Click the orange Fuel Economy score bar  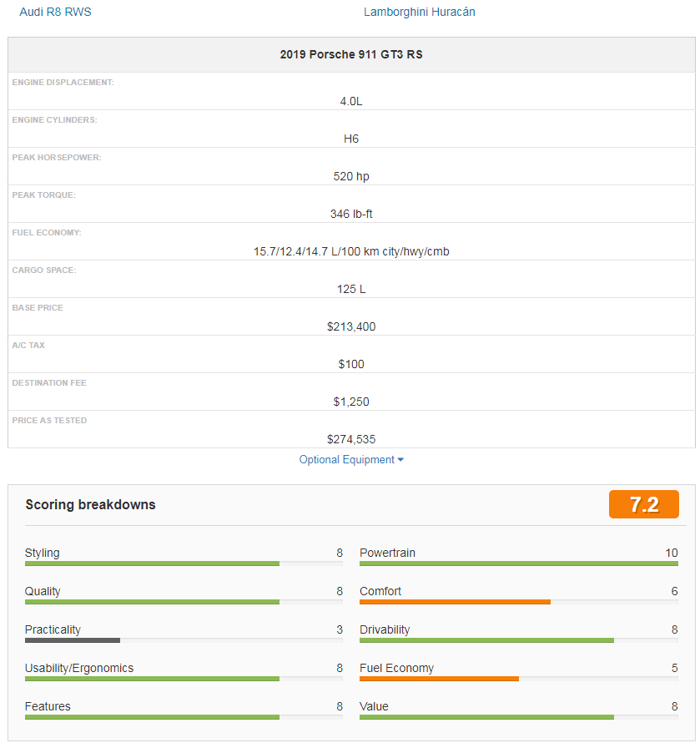point(439,679)
